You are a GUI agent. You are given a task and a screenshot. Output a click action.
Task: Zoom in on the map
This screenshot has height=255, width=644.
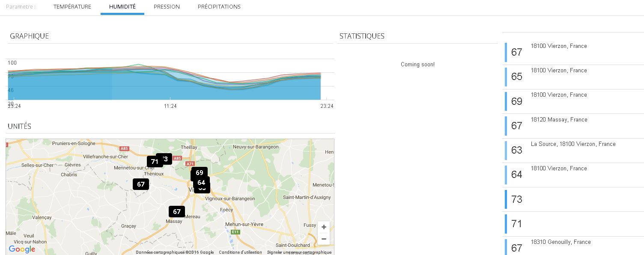coord(324,227)
